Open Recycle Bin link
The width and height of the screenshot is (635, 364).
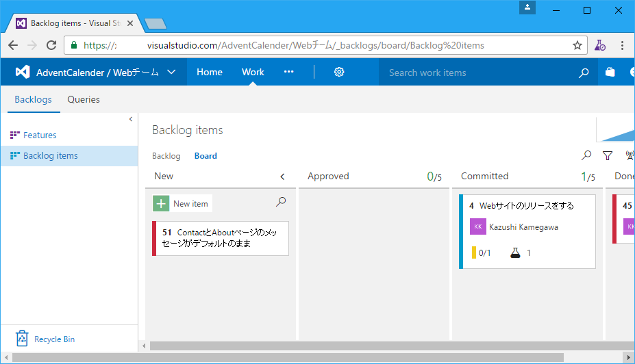click(54, 339)
